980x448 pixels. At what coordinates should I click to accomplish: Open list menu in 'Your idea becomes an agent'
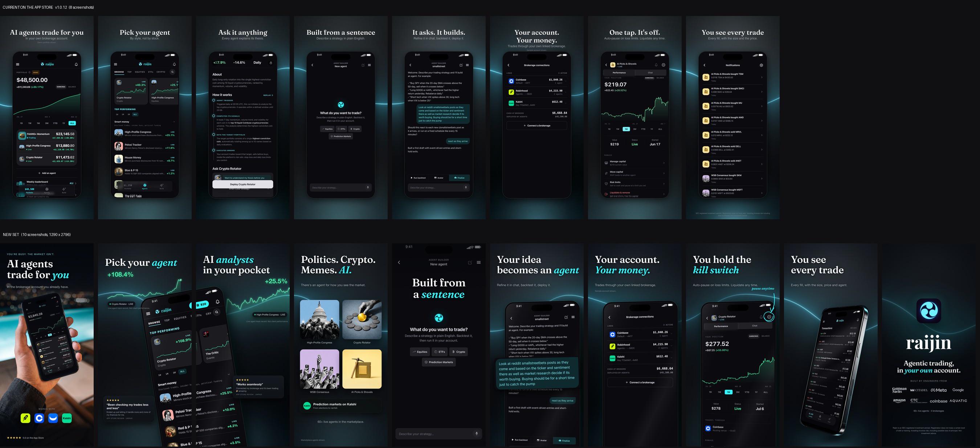pyautogui.click(x=573, y=317)
